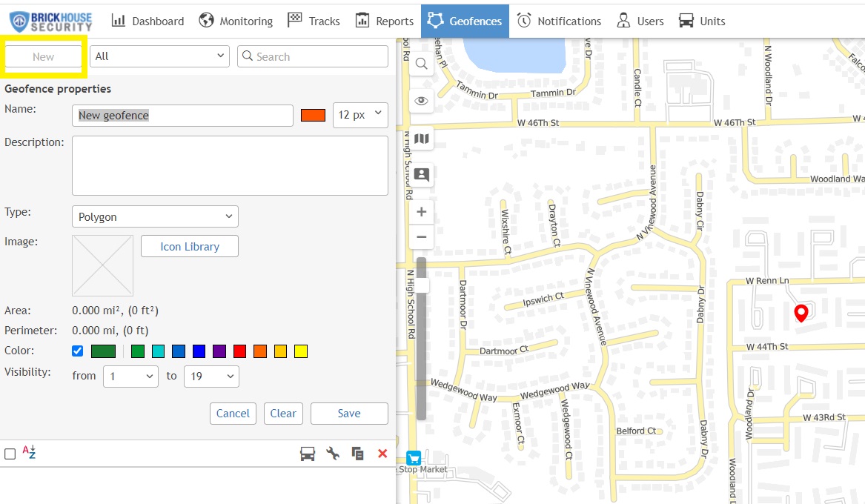Pick the purple palette color
The width and height of the screenshot is (865, 504).
[x=219, y=351]
